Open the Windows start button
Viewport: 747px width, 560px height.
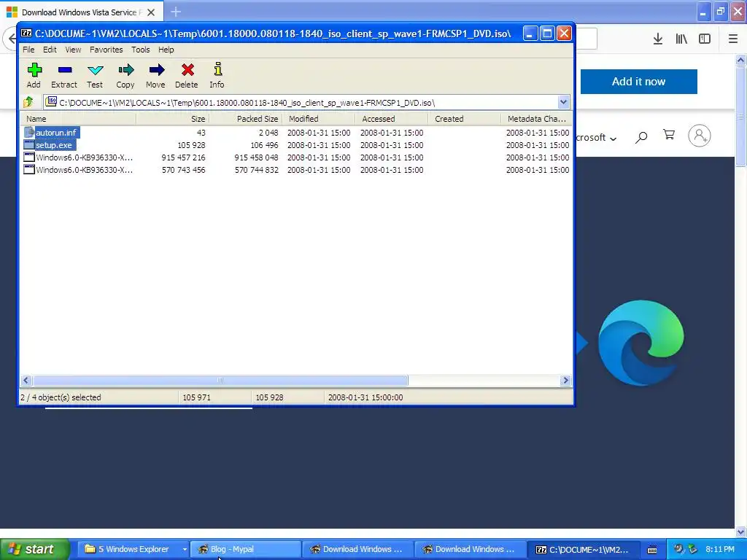pos(35,549)
